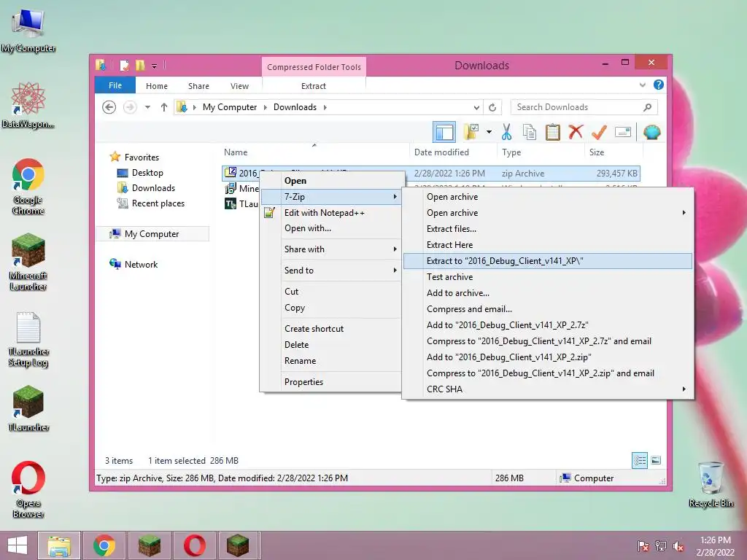The image size is (747, 560).
Task: Click the network tray icon
Action: point(661,546)
